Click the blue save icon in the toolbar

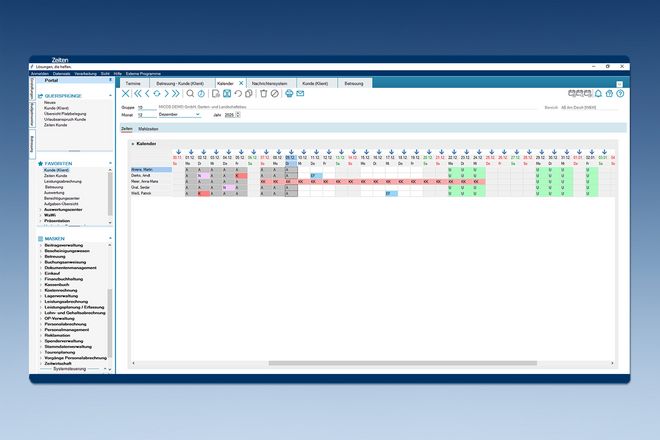(x=227, y=93)
